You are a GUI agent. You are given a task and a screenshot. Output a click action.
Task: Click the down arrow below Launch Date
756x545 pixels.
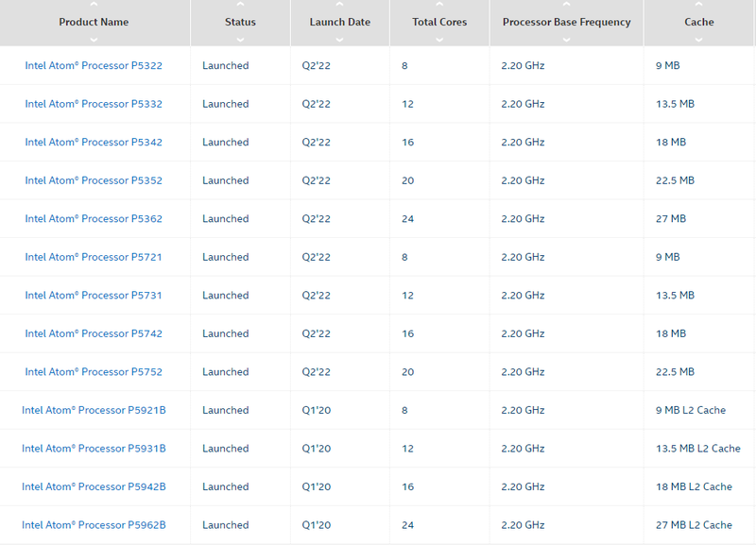click(x=339, y=40)
